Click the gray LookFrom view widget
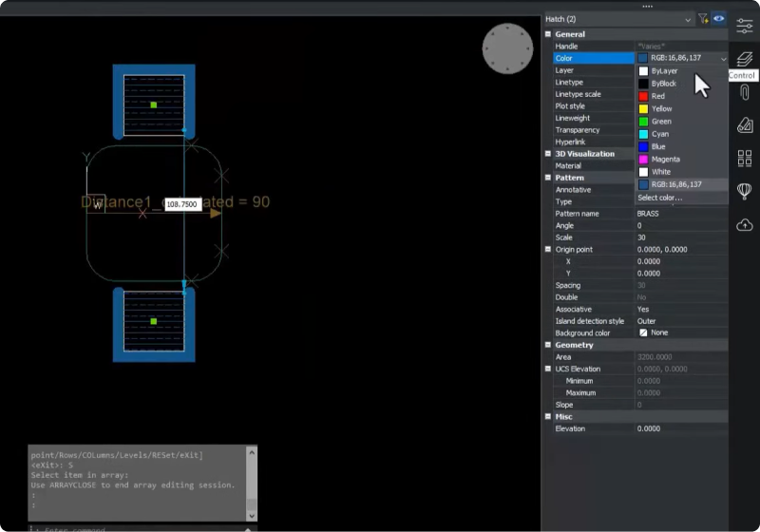Image resolution: width=760 pixels, height=532 pixels. pyautogui.click(x=507, y=48)
